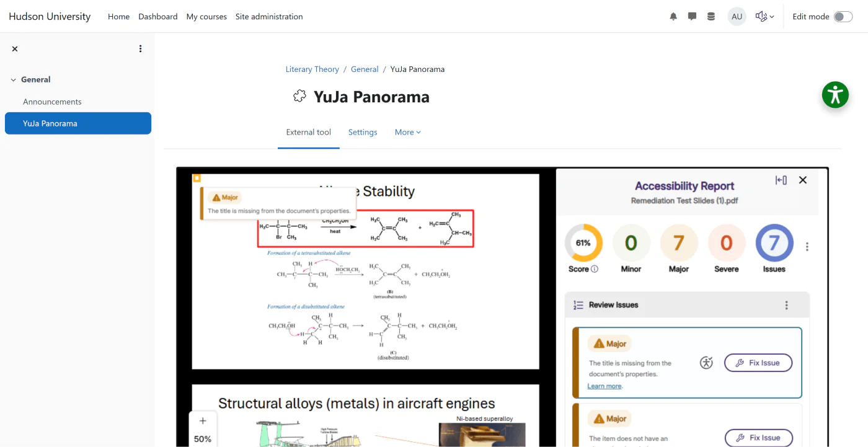
Task: Open the notifications bell
Action: (x=673, y=17)
